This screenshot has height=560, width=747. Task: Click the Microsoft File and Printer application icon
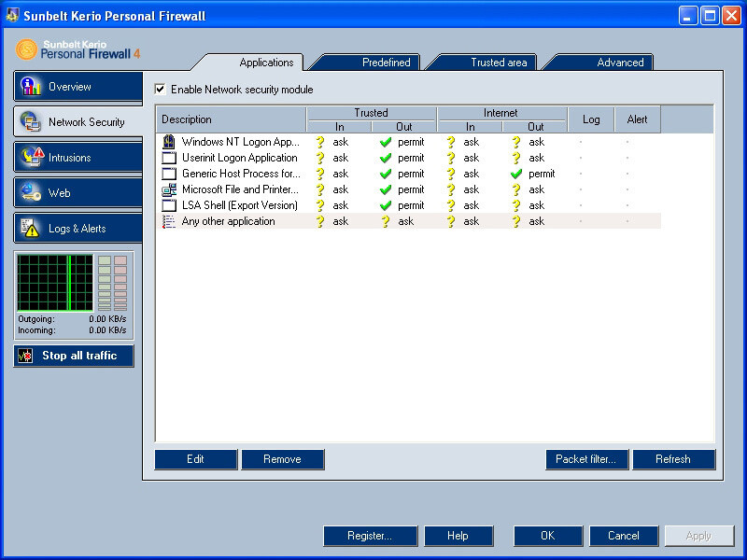click(168, 189)
